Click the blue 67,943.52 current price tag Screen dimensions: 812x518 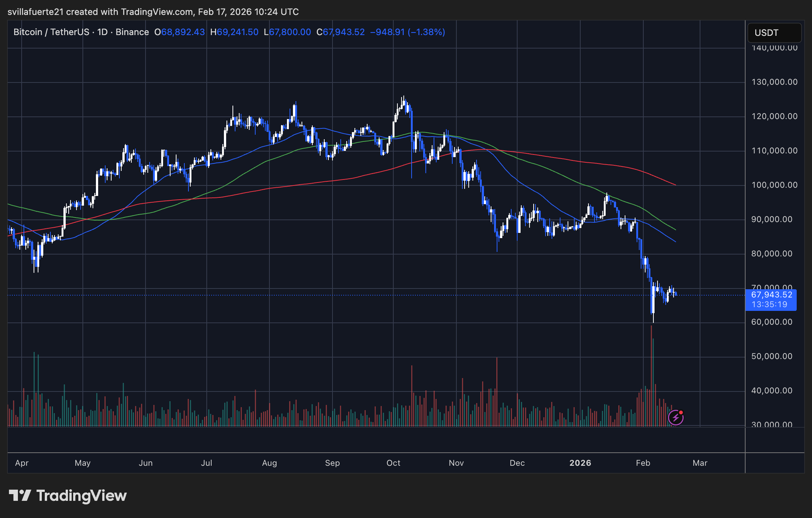(x=771, y=295)
